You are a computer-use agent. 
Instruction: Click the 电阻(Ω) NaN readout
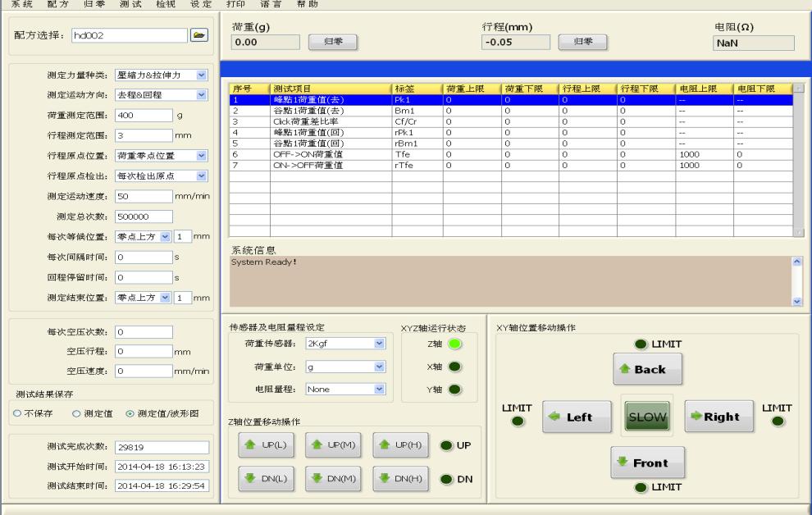[x=754, y=43]
